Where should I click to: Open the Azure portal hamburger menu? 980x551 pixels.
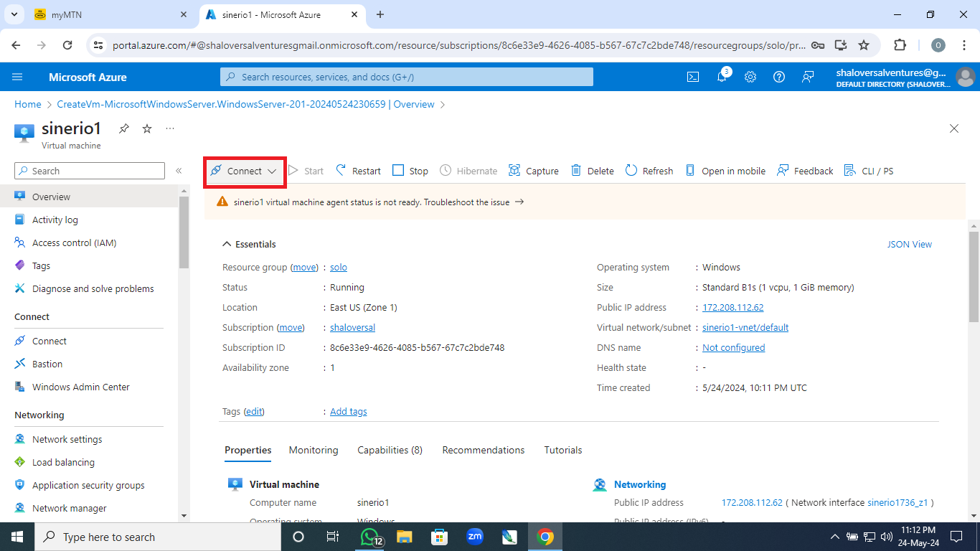(18, 77)
